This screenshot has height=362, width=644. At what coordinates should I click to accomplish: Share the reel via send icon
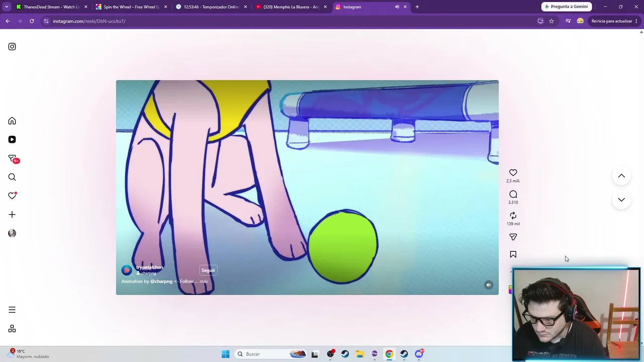[513, 237]
